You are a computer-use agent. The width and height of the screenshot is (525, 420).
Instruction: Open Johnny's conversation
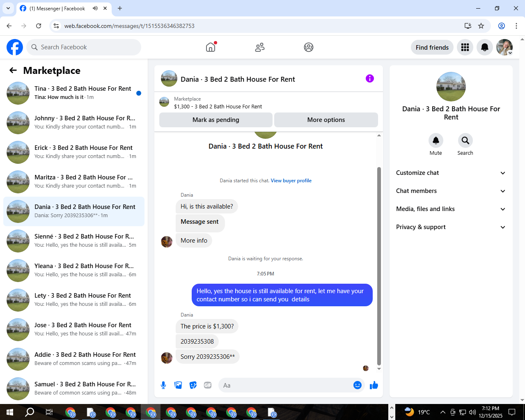pyautogui.click(x=74, y=123)
